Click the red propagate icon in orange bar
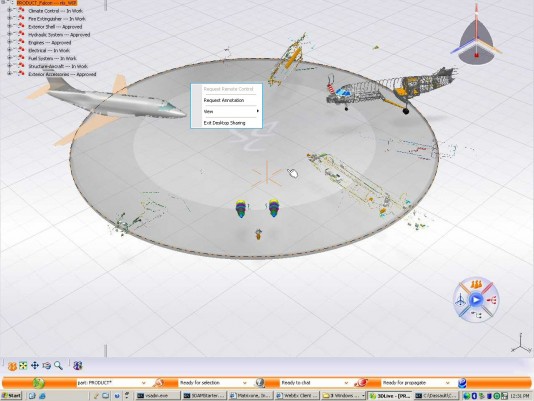This screenshot has height=401, width=534. coord(361,383)
